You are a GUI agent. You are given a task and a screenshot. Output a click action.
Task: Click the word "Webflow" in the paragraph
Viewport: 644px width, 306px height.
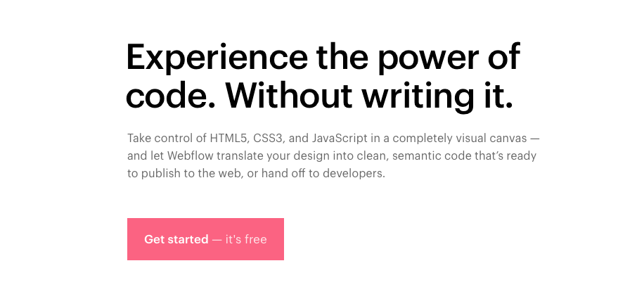click(x=191, y=156)
